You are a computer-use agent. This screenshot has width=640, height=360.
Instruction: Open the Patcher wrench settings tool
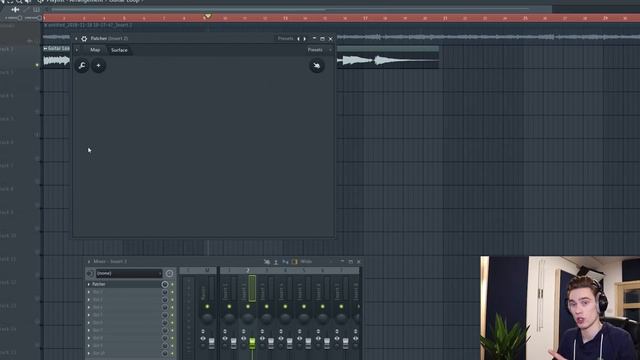tap(82, 66)
